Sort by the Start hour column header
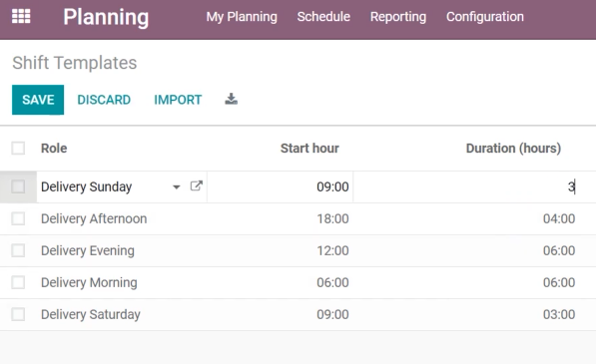 pyautogui.click(x=309, y=148)
